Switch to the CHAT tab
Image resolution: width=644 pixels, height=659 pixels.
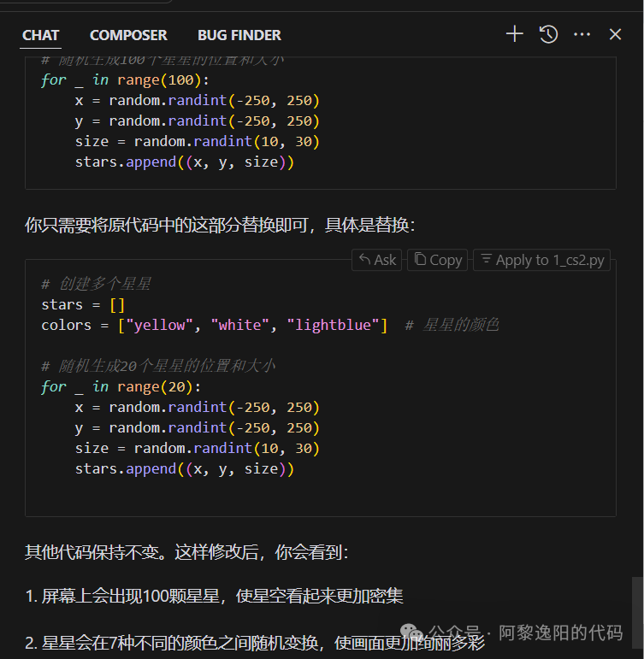pyautogui.click(x=40, y=35)
